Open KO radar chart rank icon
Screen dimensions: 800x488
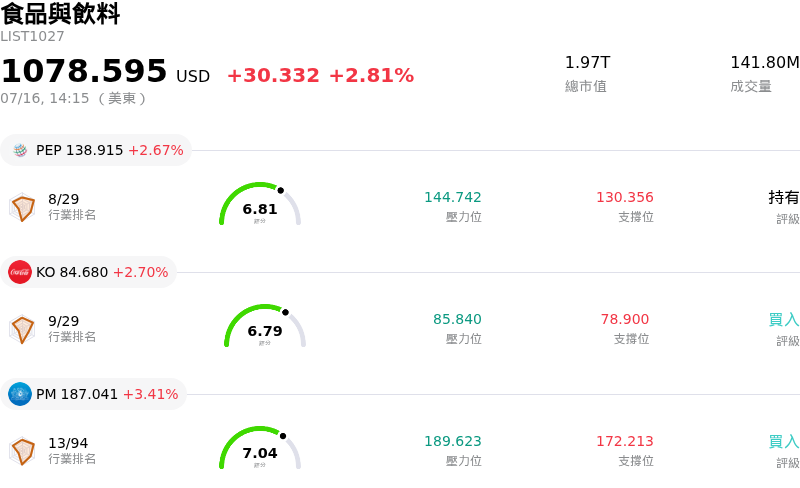click(x=22, y=329)
